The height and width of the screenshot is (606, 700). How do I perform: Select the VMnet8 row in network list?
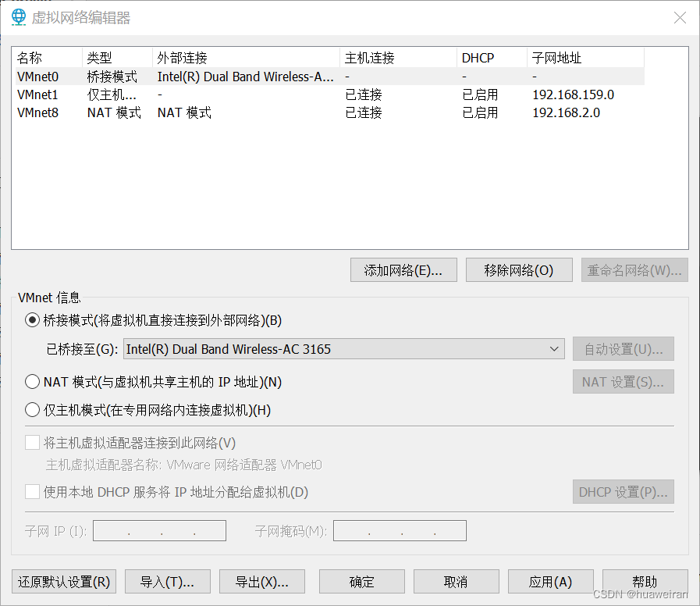(330, 112)
